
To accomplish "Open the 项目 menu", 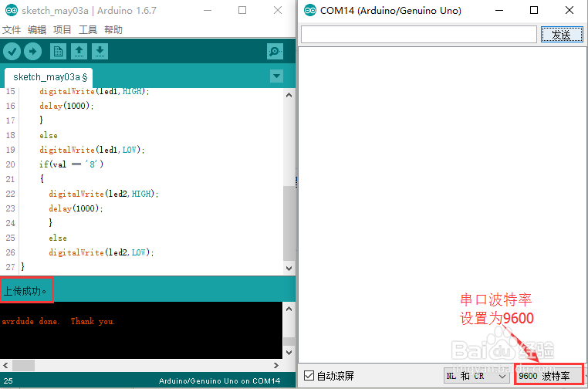I will (63, 29).
